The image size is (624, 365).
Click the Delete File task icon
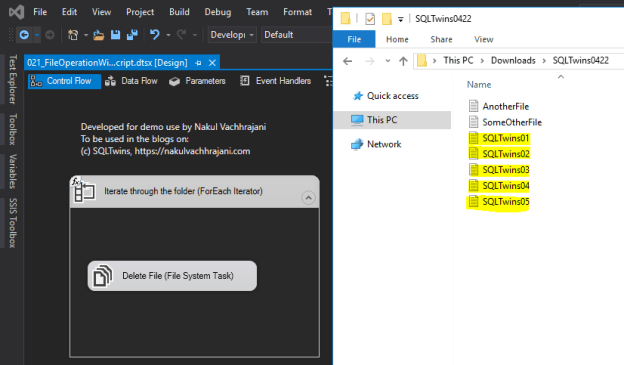click(x=102, y=275)
